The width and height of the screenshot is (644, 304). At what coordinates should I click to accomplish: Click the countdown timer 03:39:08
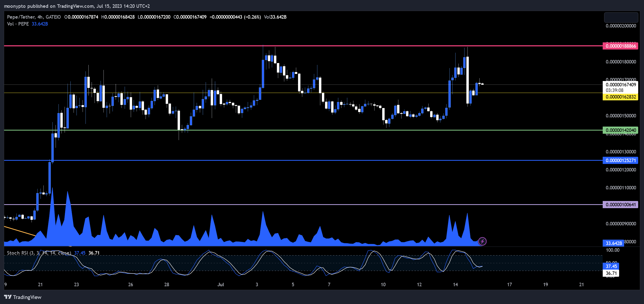click(615, 90)
